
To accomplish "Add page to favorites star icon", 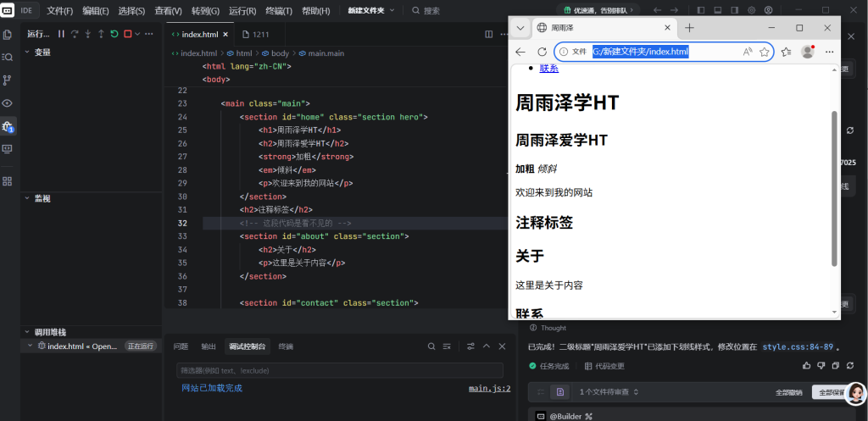I will (765, 52).
